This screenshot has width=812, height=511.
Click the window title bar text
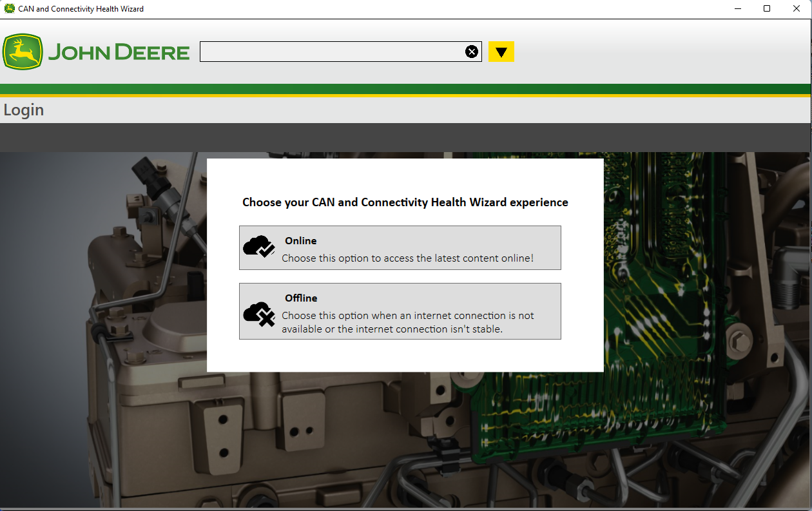pyautogui.click(x=81, y=9)
